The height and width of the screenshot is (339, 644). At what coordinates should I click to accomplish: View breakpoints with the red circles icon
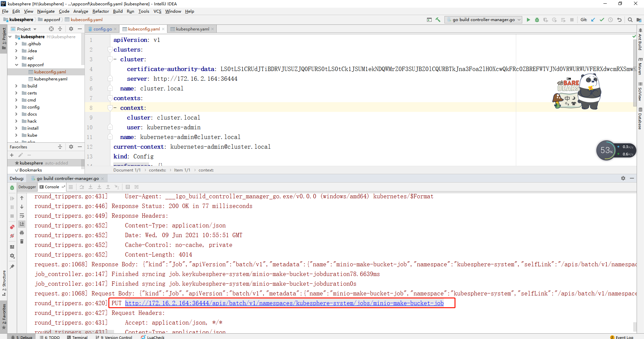tap(12, 227)
